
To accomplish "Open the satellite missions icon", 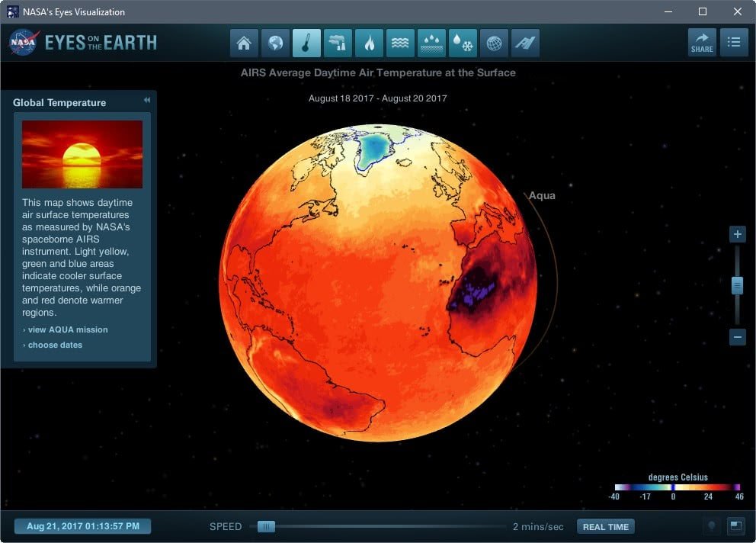I will (x=525, y=43).
